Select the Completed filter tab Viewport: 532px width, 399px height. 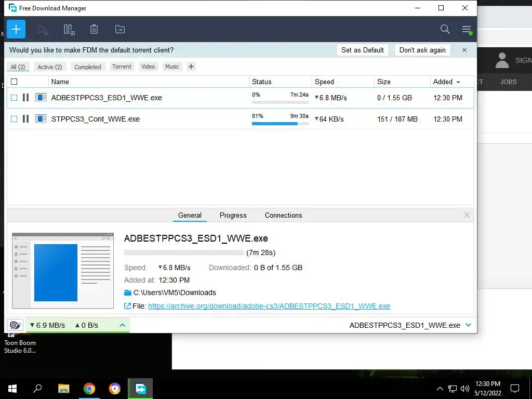[87, 67]
